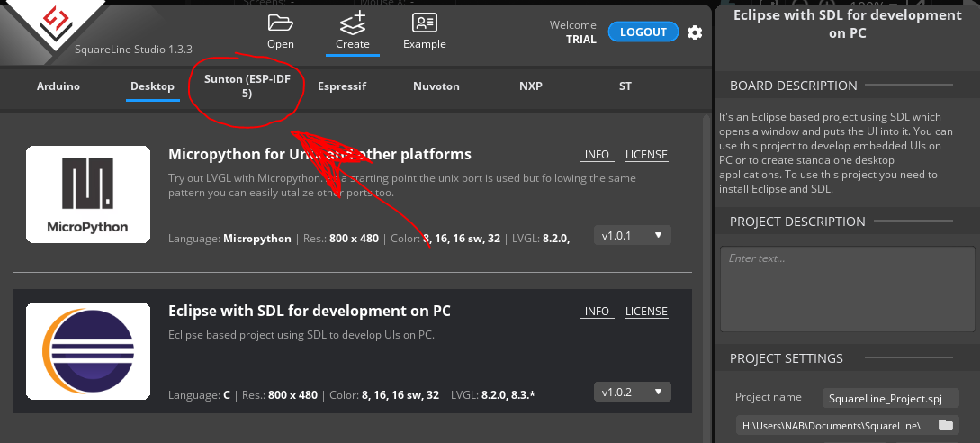This screenshot has height=443, width=980.
Task: Open LICENSE link for Eclipse board
Action: click(x=646, y=311)
